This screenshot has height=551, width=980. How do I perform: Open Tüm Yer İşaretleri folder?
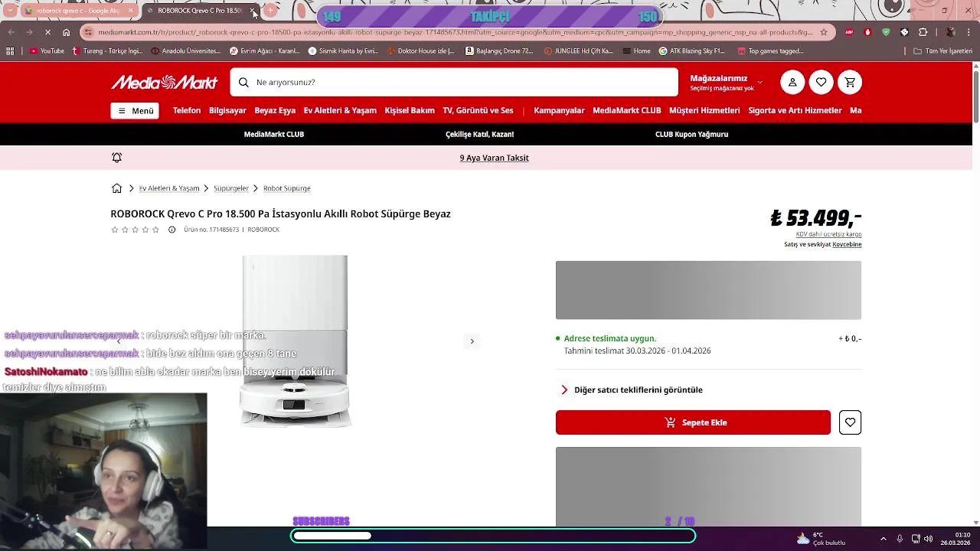point(942,51)
